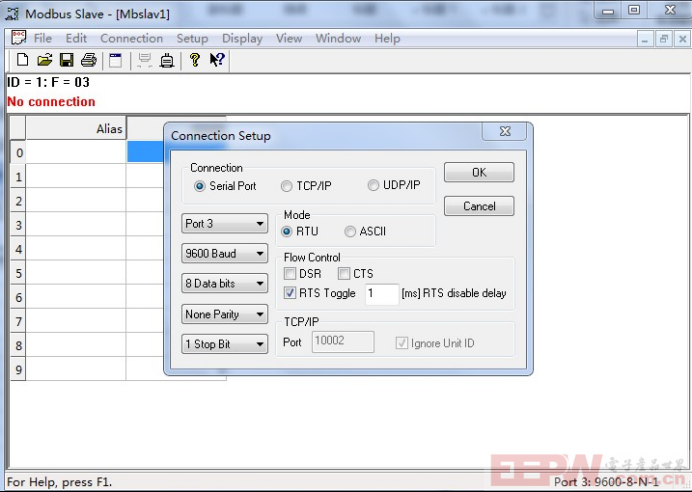The image size is (692, 492).
Task: Click the yellow Help question mark icon
Action: [x=195, y=60]
